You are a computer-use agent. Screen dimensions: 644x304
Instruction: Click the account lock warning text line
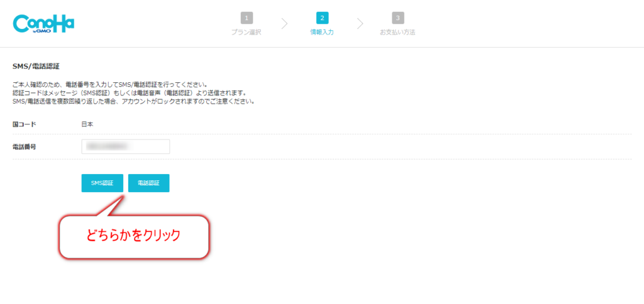tap(133, 101)
